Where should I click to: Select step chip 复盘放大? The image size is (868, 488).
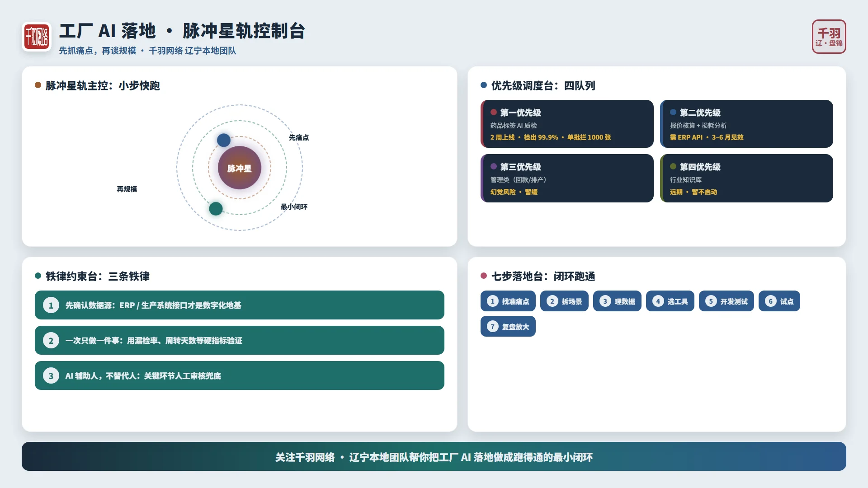point(508,326)
